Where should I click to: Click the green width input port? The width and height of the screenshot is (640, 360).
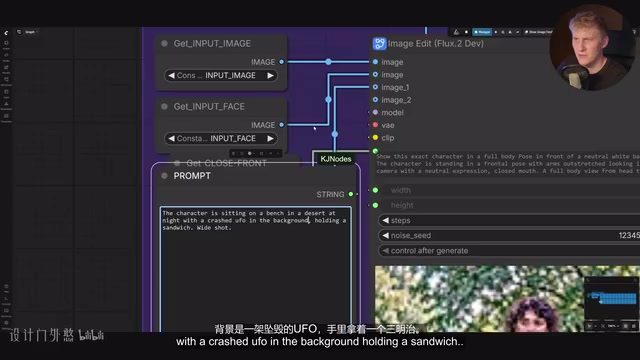(375, 190)
